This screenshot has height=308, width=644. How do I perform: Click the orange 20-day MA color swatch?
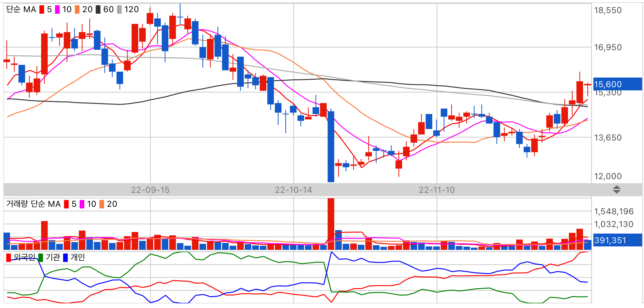77,10
